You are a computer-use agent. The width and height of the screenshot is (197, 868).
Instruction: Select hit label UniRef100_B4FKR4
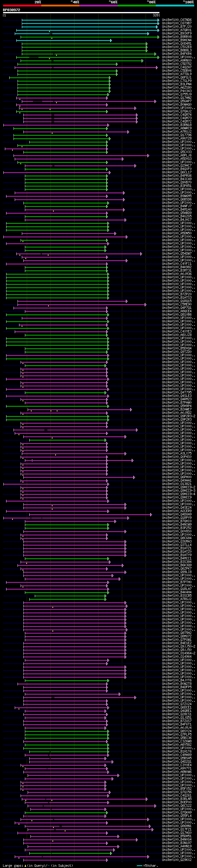176,54
